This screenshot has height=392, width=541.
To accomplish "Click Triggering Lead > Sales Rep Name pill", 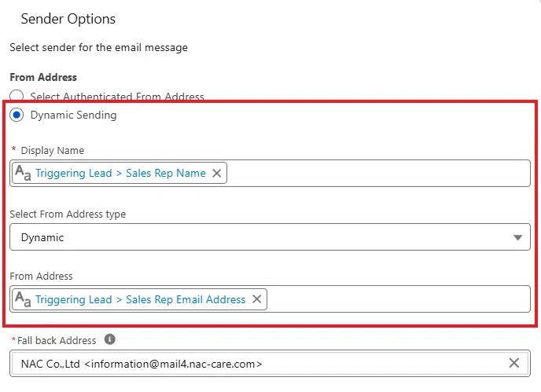I will coord(120,173).
